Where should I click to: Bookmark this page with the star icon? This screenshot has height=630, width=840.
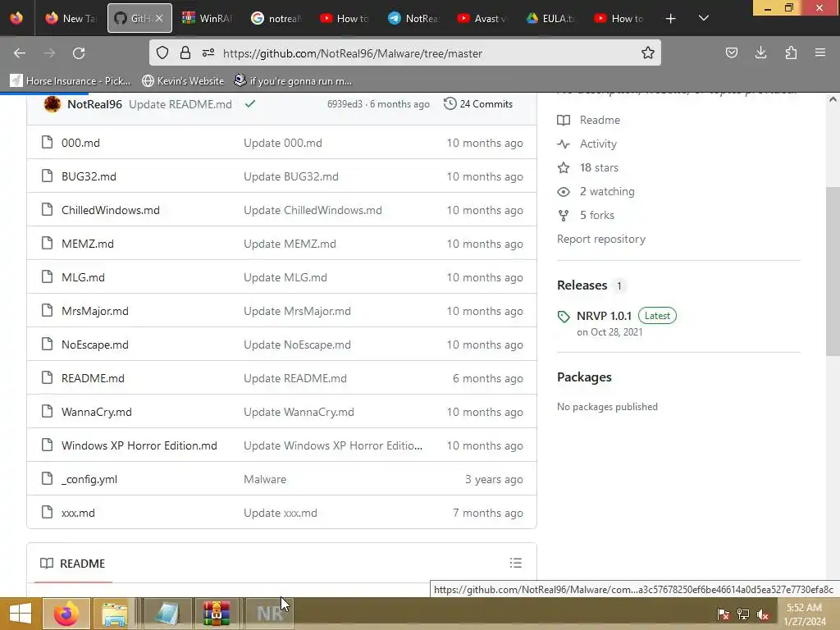[x=648, y=52]
